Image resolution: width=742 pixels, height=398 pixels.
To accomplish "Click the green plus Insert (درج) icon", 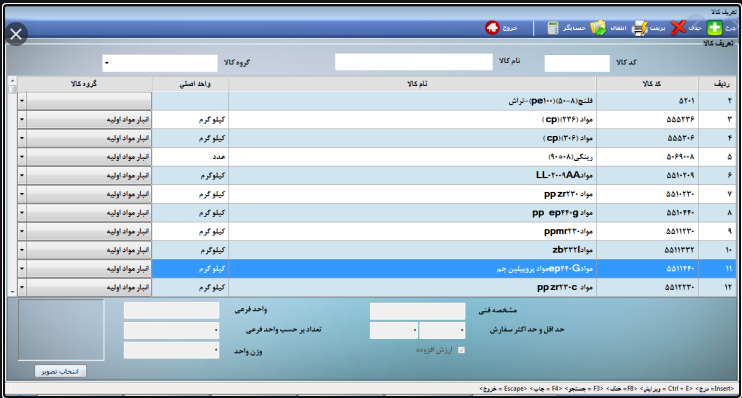I will (x=715, y=28).
